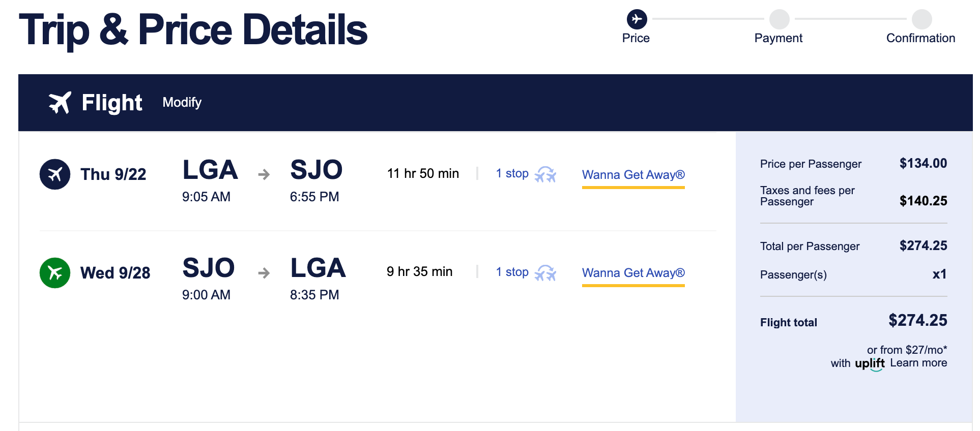Click the plane-change icon on Wednesday flight
The height and width of the screenshot is (431, 980).
(x=545, y=273)
